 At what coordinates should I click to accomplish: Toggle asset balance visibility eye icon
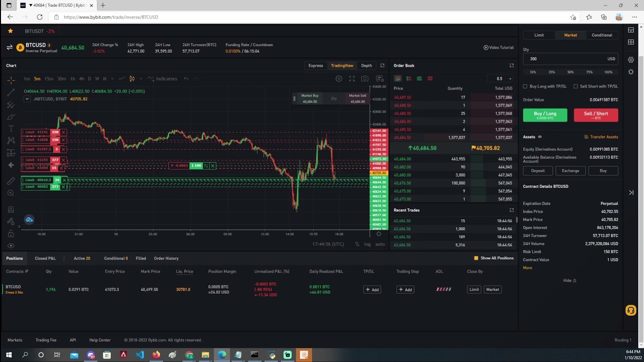pyautogui.click(x=540, y=137)
